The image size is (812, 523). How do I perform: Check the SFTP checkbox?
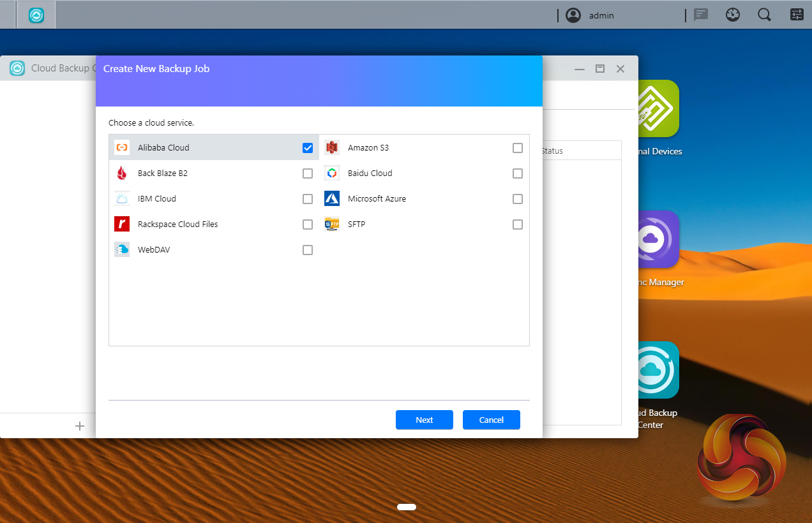pos(518,224)
